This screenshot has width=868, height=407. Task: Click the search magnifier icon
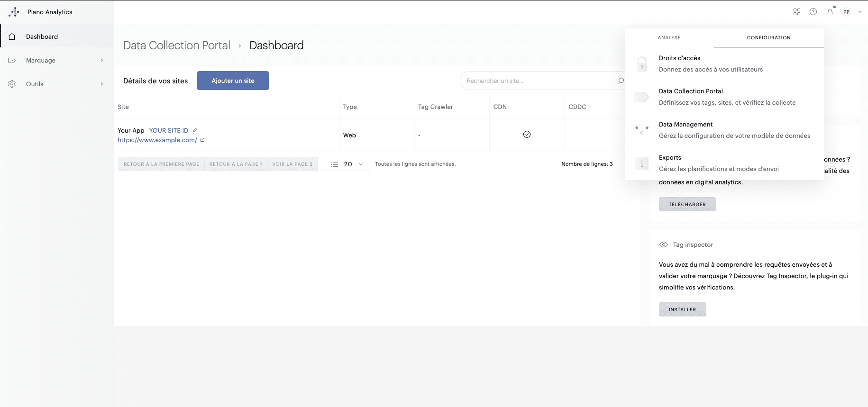[x=621, y=81]
